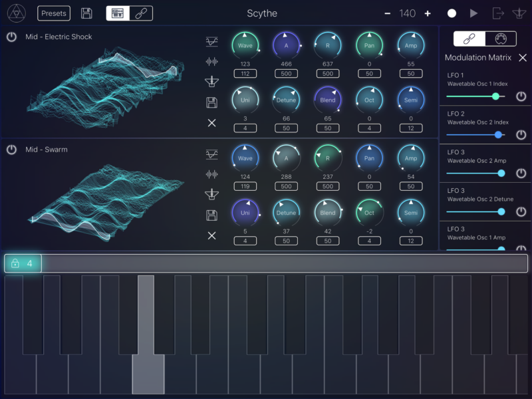
Task: Click the import wavetable icon for Swarm oscillator
Action: coord(211,194)
